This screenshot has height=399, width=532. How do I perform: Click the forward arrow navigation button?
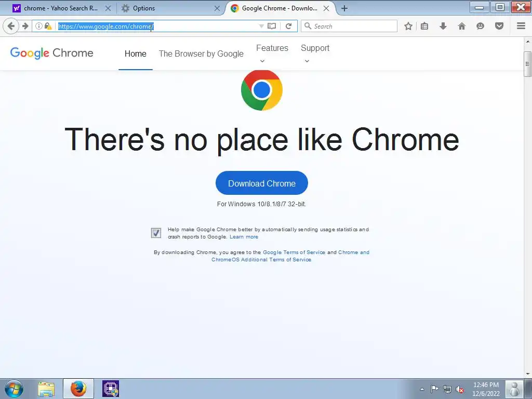25,26
